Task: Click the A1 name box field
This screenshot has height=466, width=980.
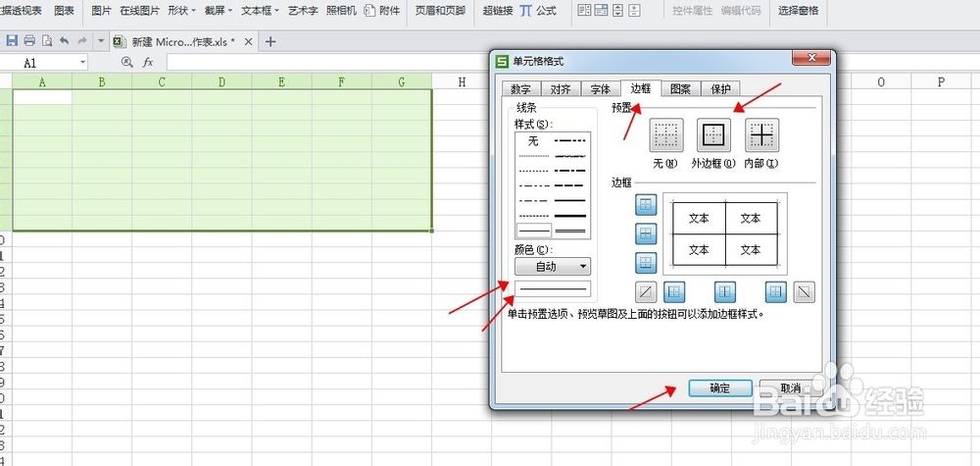Action: [x=44, y=63]
